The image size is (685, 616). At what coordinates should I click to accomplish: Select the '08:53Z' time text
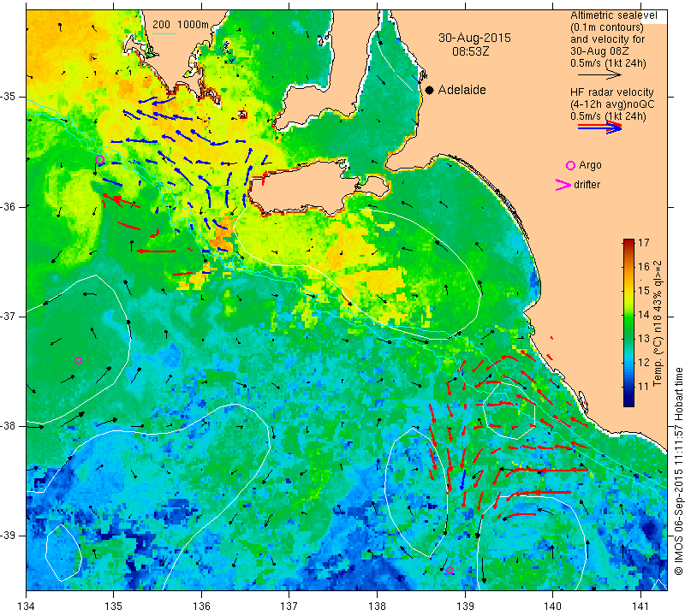pos(470,51)
